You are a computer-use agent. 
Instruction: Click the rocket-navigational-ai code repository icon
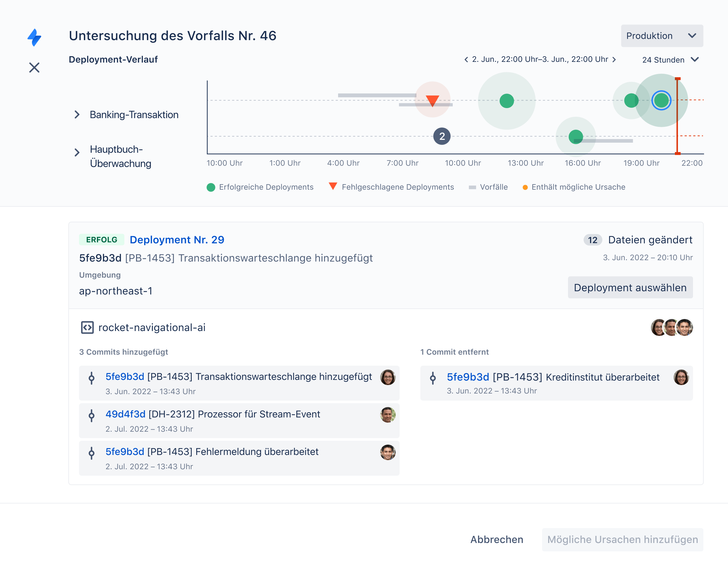[87, 327]
